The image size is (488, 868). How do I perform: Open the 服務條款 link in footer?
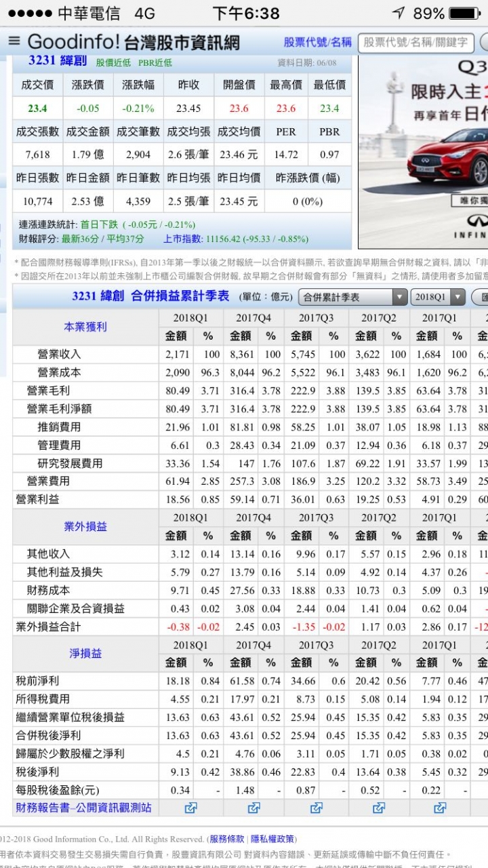click(x=226, y=840)
